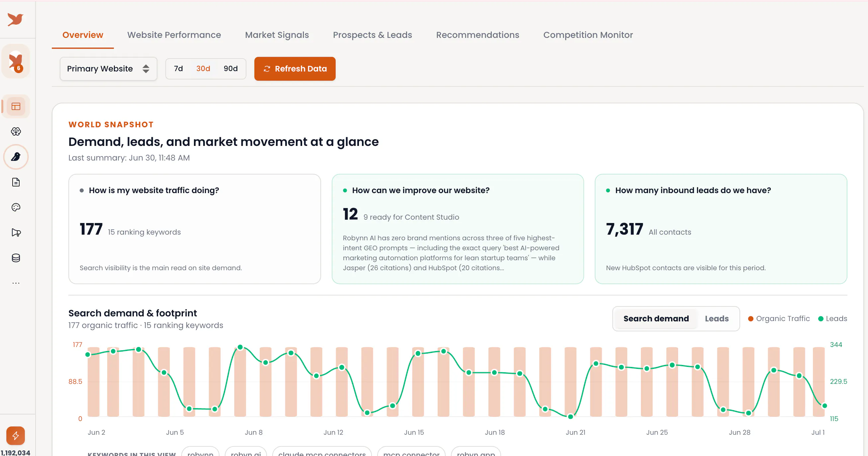Open the palette icon in sidebar
The width and height of the screenshot is (868, 456).
pos(16,207)
